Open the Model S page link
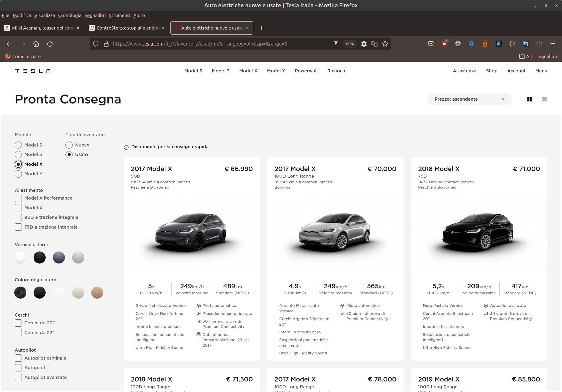The image size is (562, 392). [x=193, y=71]
